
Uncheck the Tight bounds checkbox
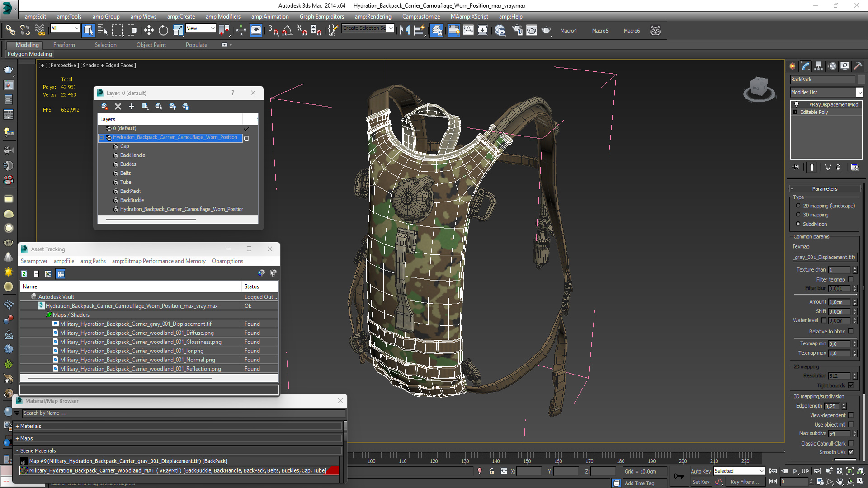[x=851, y=385]
